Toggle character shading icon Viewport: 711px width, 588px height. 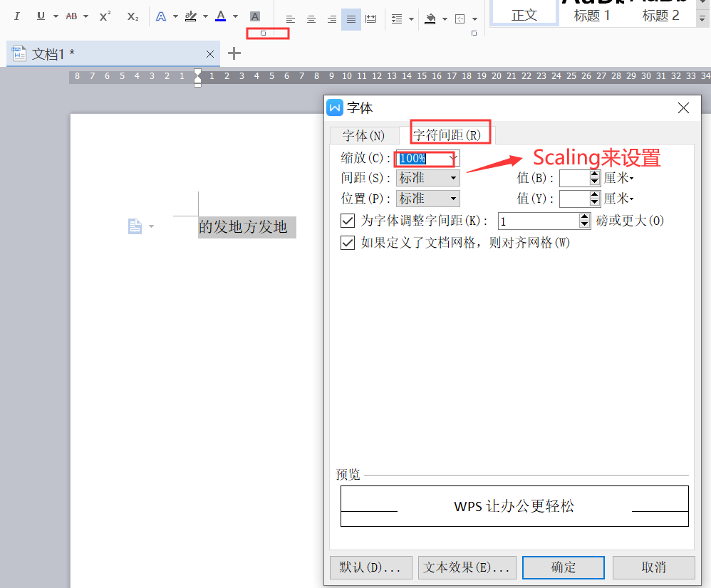click(255, 17)
